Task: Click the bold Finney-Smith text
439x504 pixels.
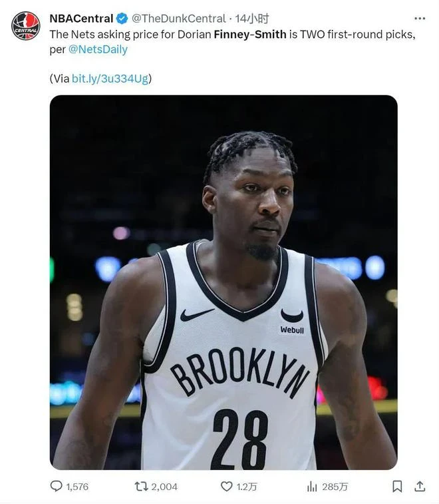Action: (250, 35)
